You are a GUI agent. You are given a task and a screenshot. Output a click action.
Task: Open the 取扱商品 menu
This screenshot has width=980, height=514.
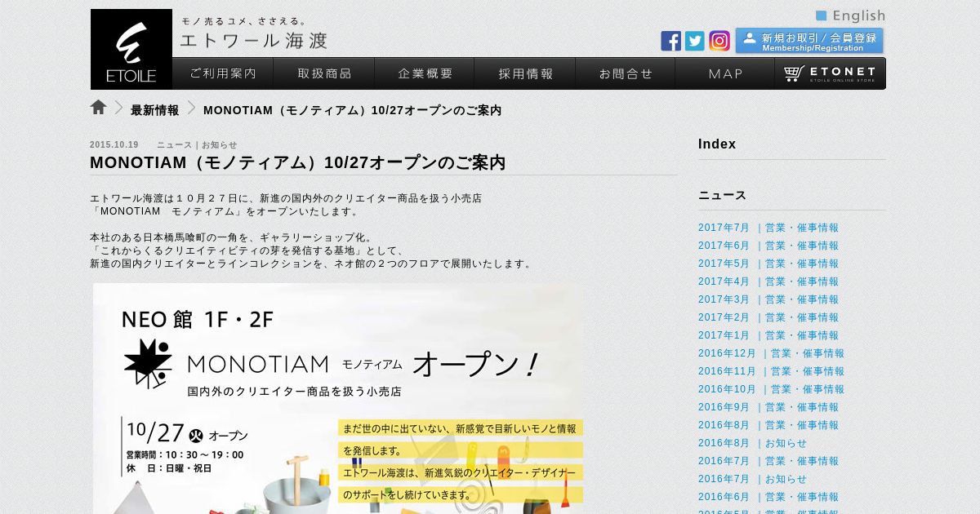(324, 73)
